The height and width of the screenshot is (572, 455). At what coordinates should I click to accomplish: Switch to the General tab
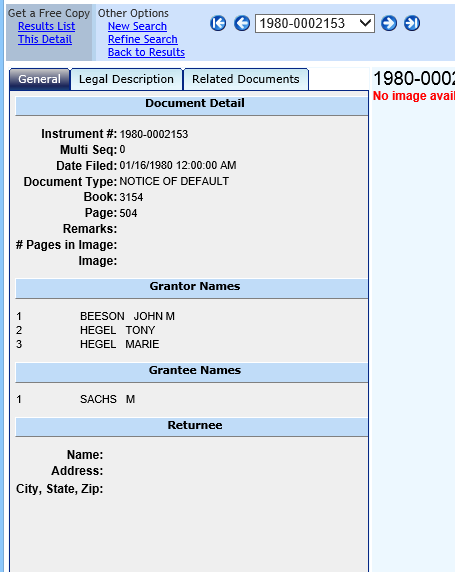tap(39, 79)
